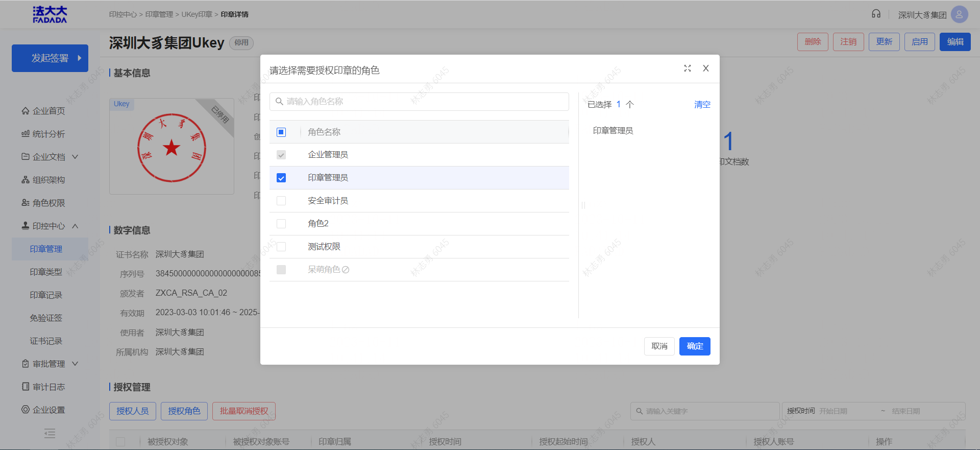Click the stamp icon beside 印控中心

(x=26, y=226)
